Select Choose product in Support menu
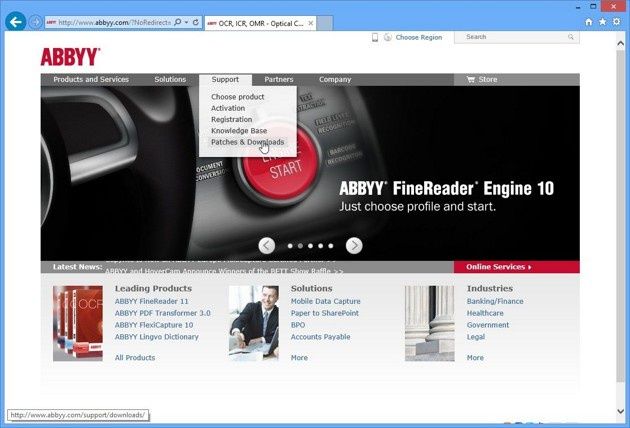630x428 pixels. pos(237,97)
